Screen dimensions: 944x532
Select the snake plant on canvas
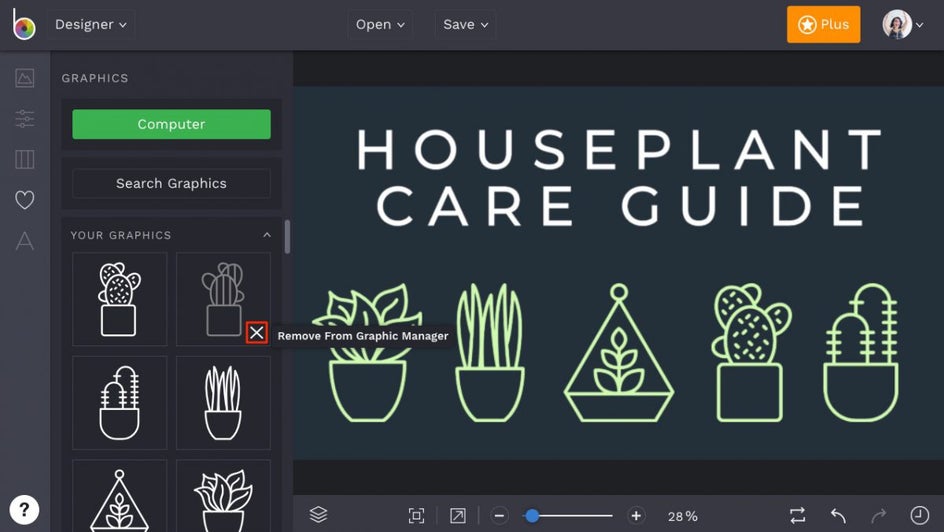point(489,353)
